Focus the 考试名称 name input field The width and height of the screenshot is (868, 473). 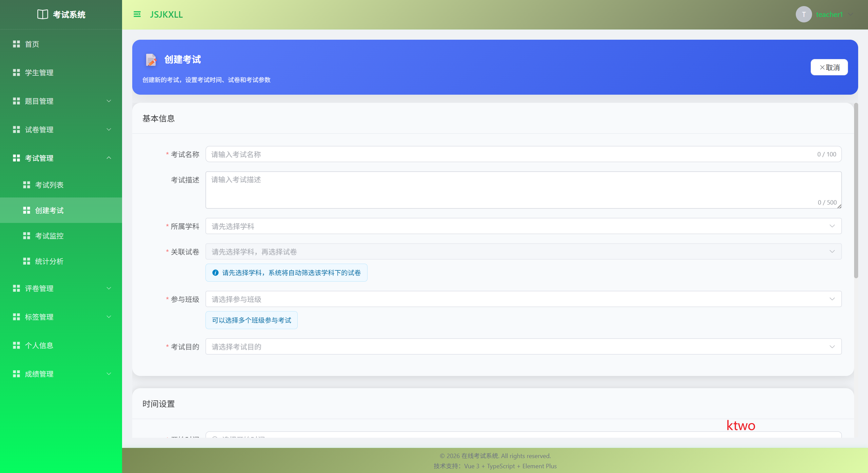[509, 154]
